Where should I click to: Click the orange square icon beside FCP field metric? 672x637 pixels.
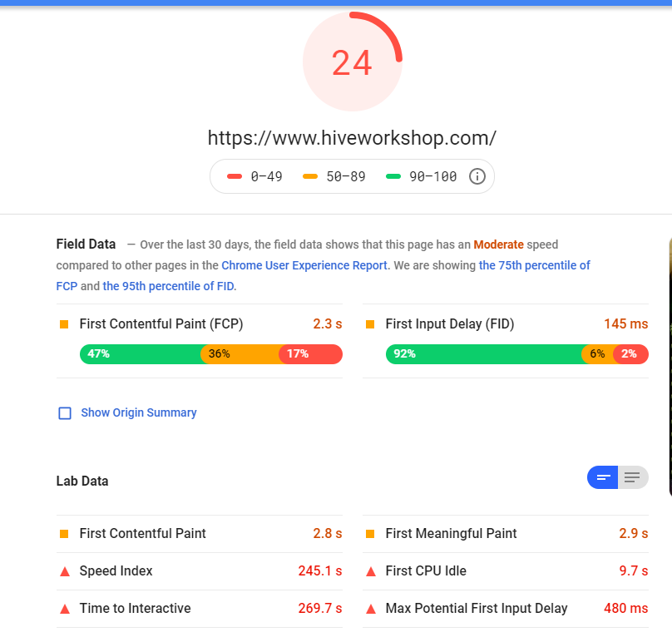(64, 324)
